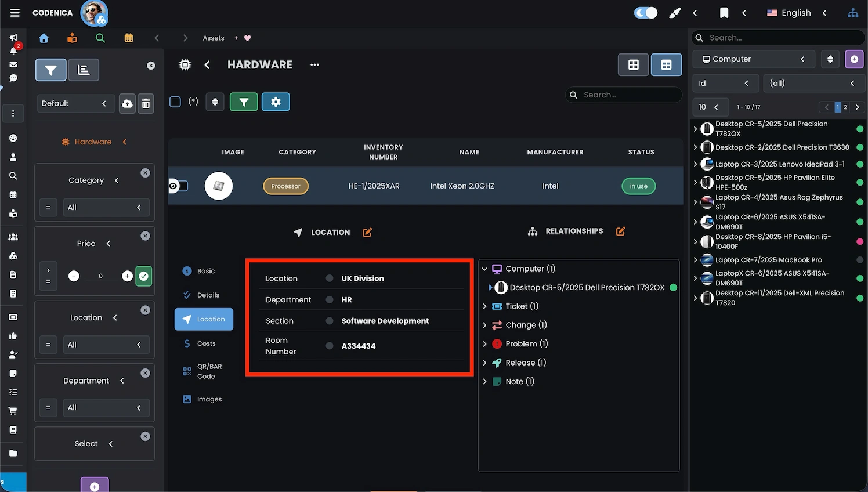Open the green search magnifier icon in toolbar
The height and width of the screenshot is (492, 868).
point(100,37)
